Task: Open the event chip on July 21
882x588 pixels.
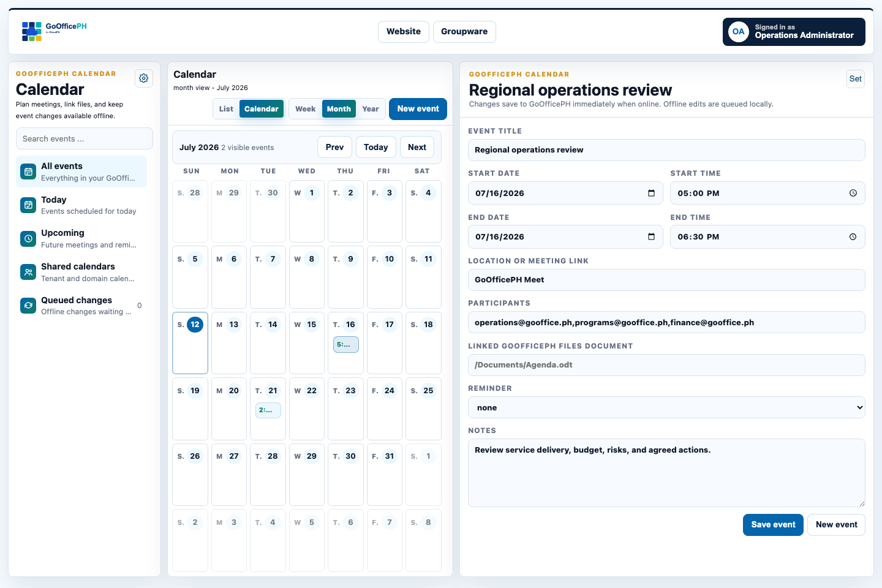Action: [268, 410]
